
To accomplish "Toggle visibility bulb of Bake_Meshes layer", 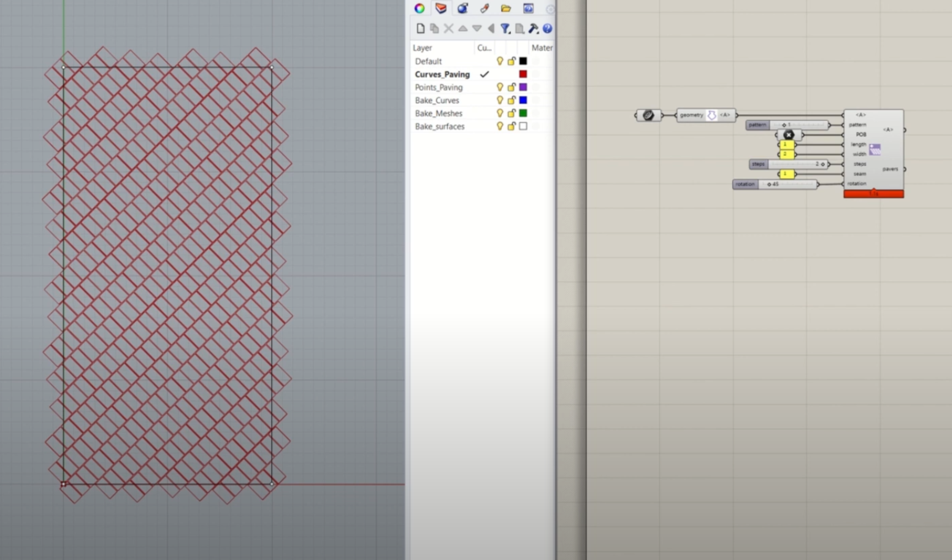I will (x=500, y=113).
